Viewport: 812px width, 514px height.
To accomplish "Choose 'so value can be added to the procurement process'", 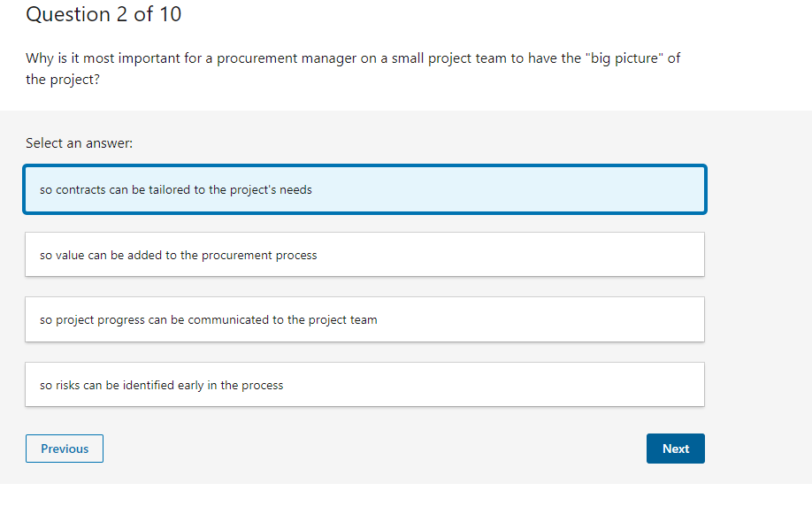I will point(364,254).
